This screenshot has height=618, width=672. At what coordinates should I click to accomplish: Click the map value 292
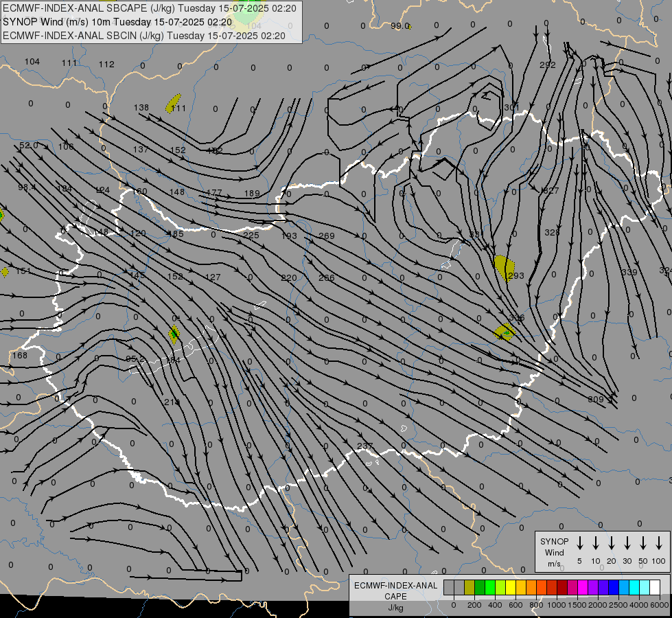pos(547,65)
